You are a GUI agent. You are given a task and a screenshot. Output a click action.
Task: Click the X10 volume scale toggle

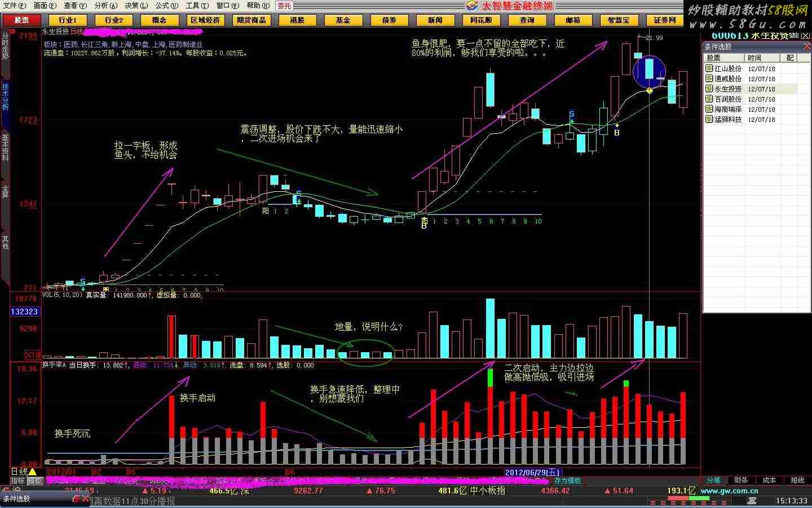[x=33, y=355]
